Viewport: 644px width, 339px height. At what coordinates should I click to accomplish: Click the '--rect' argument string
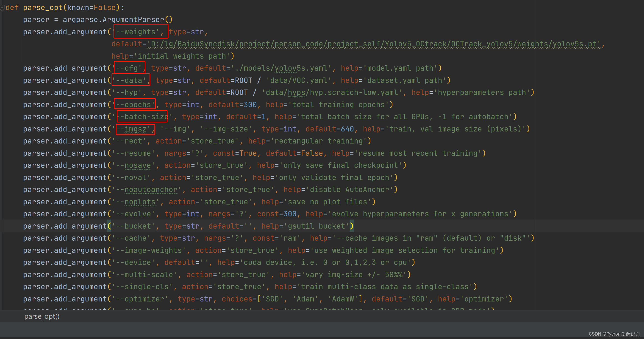[129, 141]
